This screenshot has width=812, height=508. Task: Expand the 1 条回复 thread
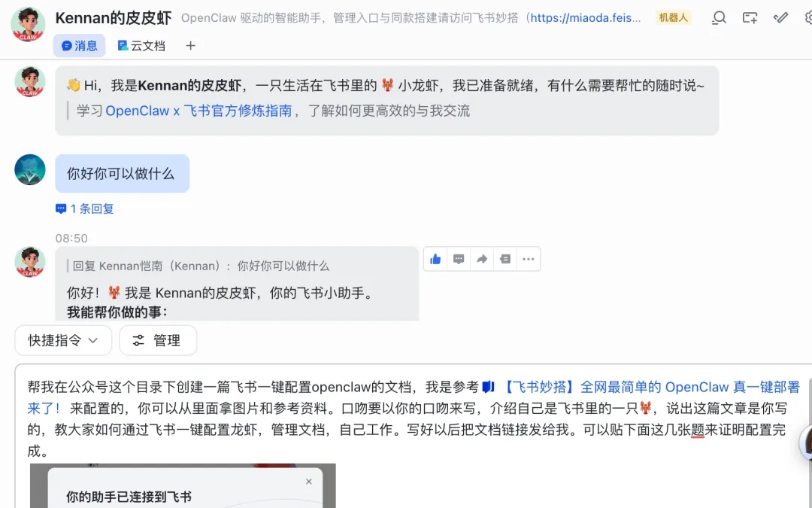[84, 208]
